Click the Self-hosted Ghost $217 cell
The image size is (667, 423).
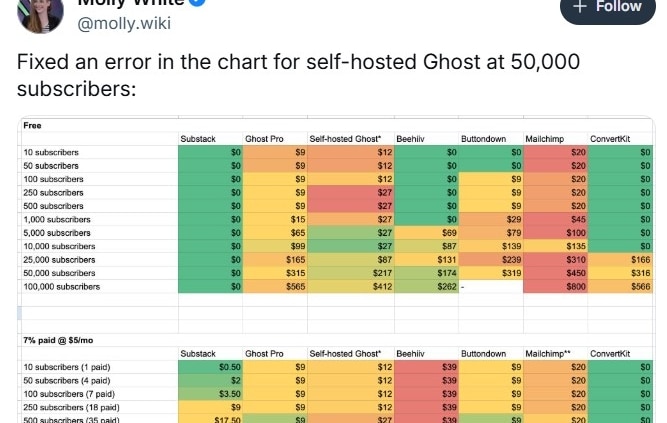pos(351,273)
